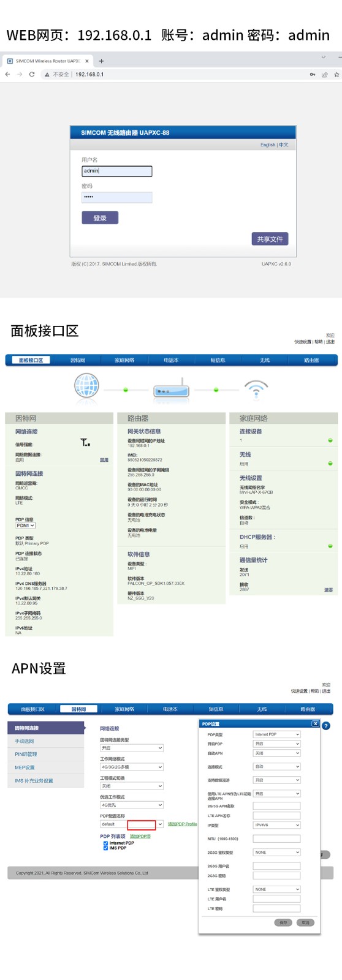Screen dimensions: 342x980
Task: Click the 禁用 link beside 网络数据连接
Action: [x=104, y=460]
